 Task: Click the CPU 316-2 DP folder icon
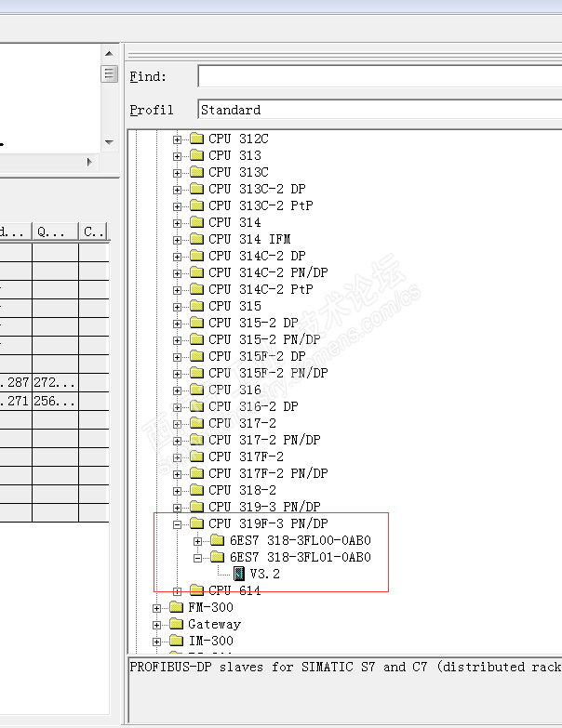(x=197, y=405)
